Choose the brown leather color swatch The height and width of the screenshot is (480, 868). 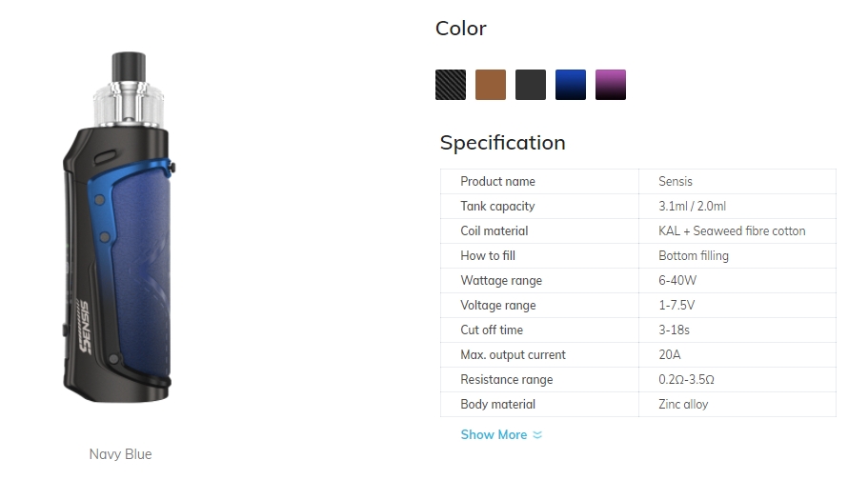pyautogui.click(x=491, y=85)
